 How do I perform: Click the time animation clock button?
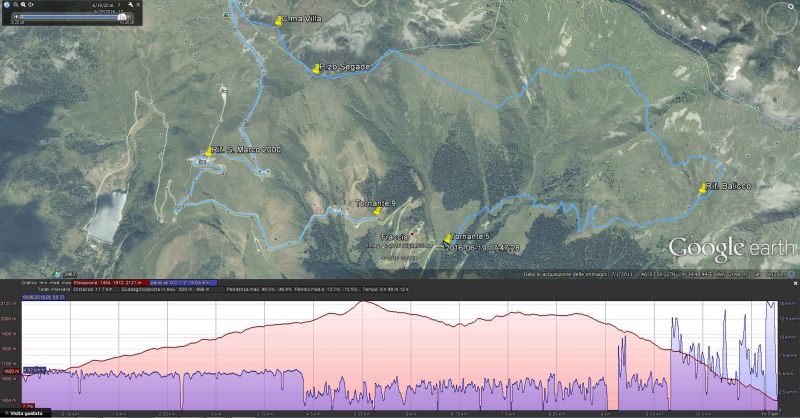tap(31, 5)
